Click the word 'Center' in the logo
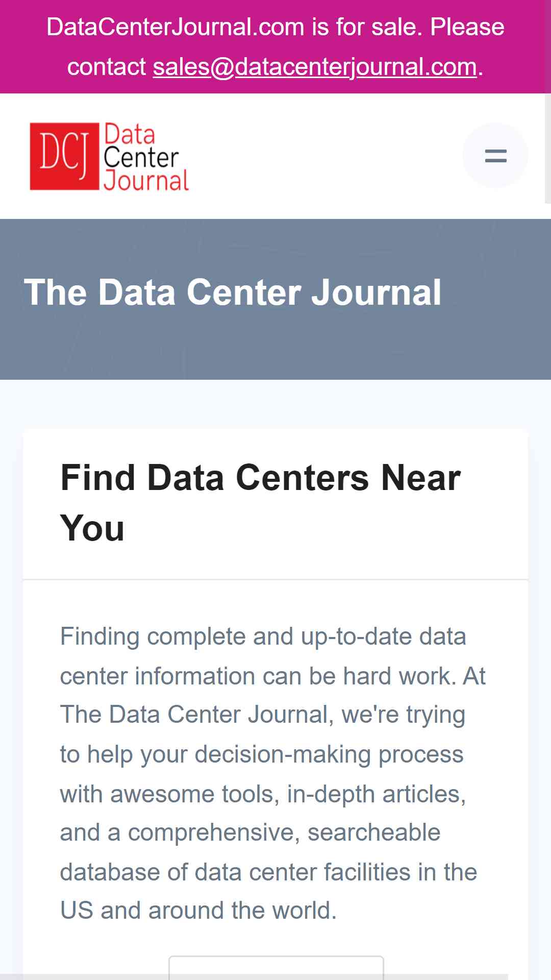 [141, 158]
